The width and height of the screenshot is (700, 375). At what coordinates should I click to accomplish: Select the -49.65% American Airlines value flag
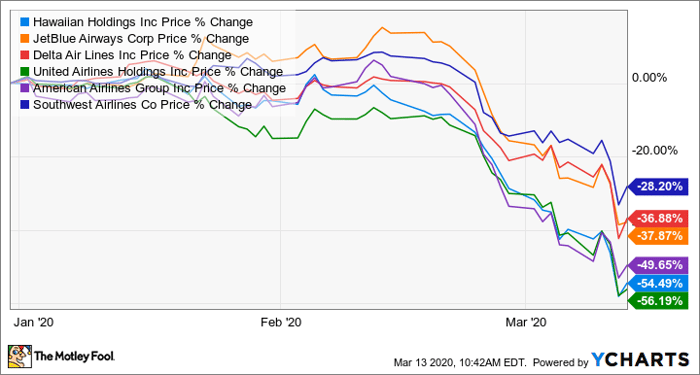[x=658, y=265]
